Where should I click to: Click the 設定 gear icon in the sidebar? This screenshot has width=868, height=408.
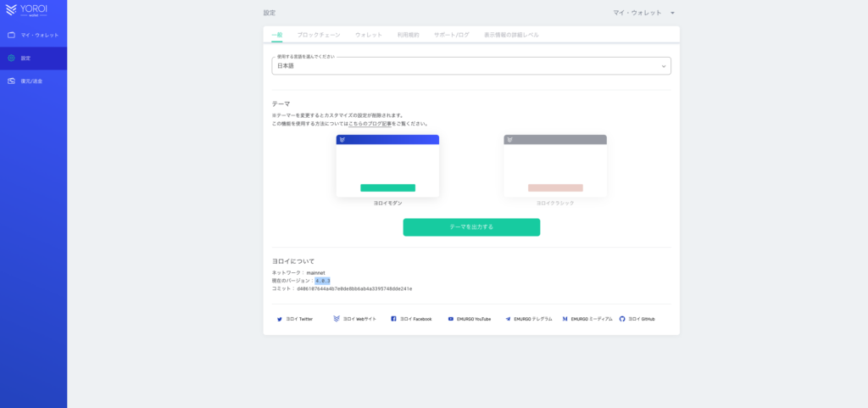tap(11, 59)
